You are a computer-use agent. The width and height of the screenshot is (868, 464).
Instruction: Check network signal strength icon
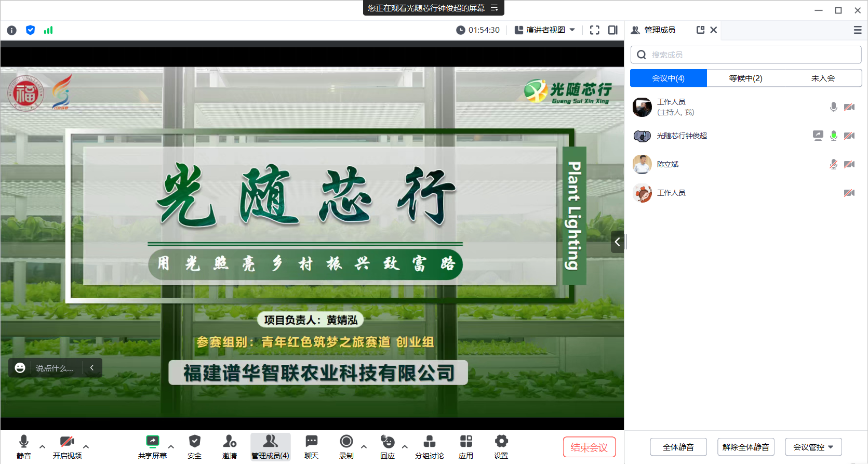48,30
